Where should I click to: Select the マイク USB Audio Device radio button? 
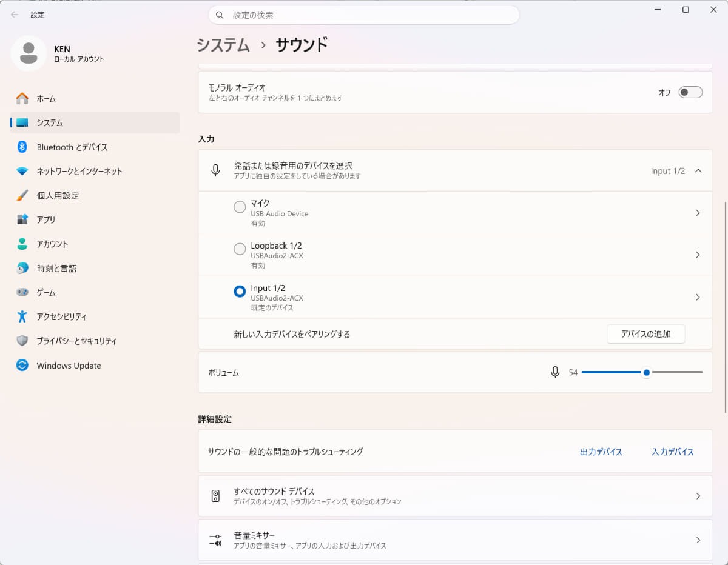coord(240,207)
